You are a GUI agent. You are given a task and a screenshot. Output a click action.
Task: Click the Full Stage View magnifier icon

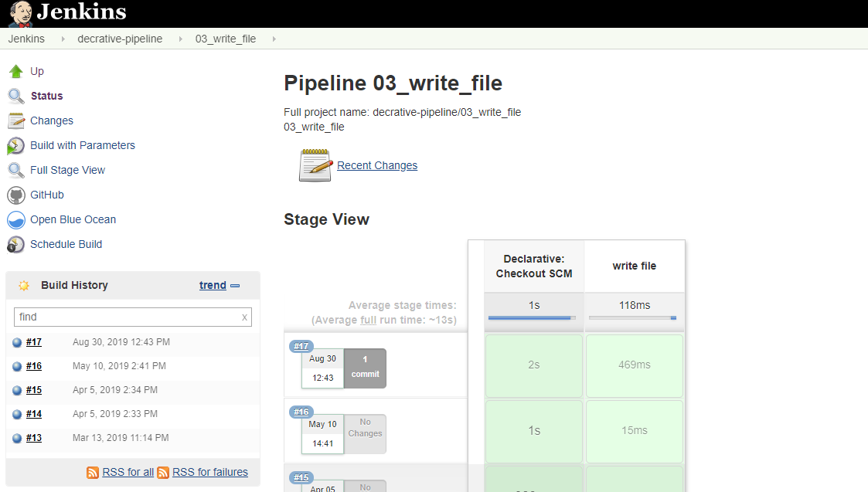[x=16, y=171]
